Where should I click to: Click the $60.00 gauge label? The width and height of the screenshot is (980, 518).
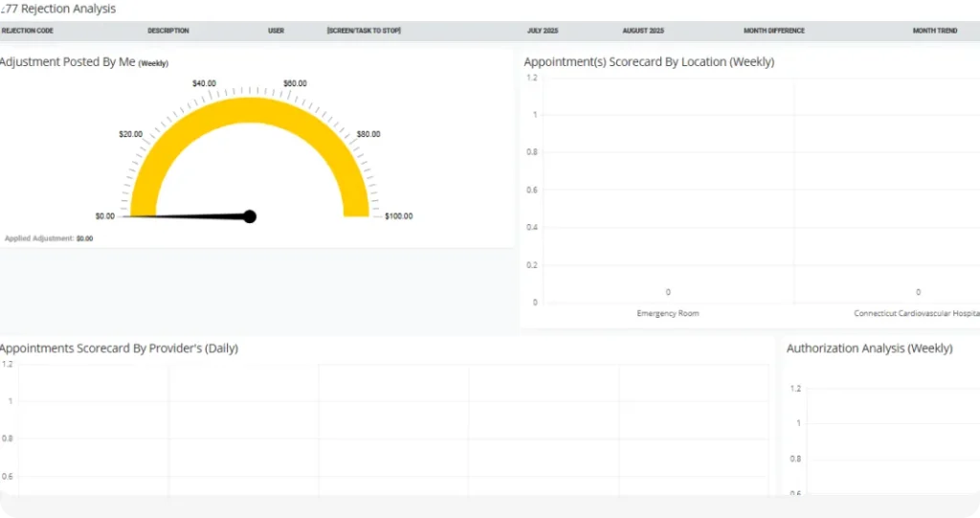[x=295, y=83]
